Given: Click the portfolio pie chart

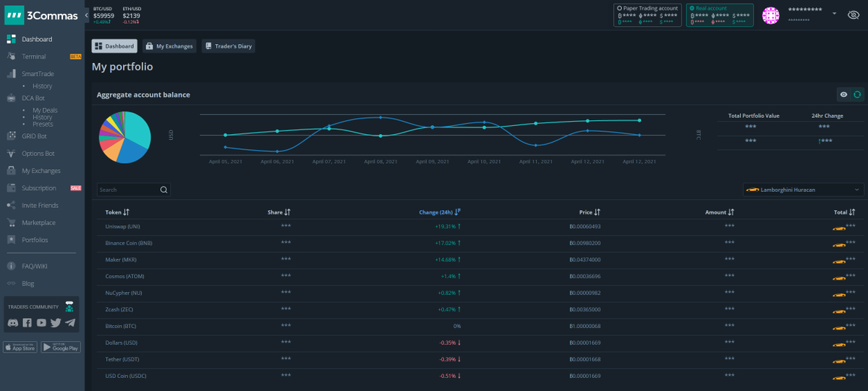Looking at the screenshot, I should click(x=124, y=137).
